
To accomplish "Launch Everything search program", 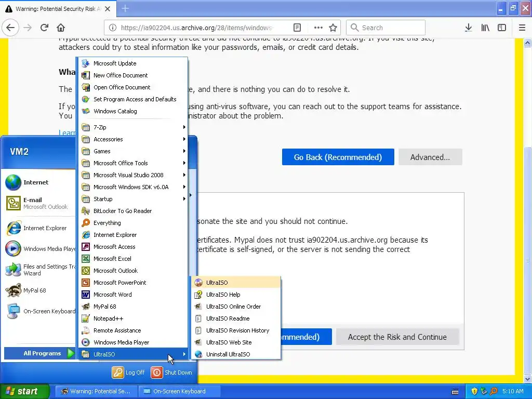I will (x=133, y=222).
